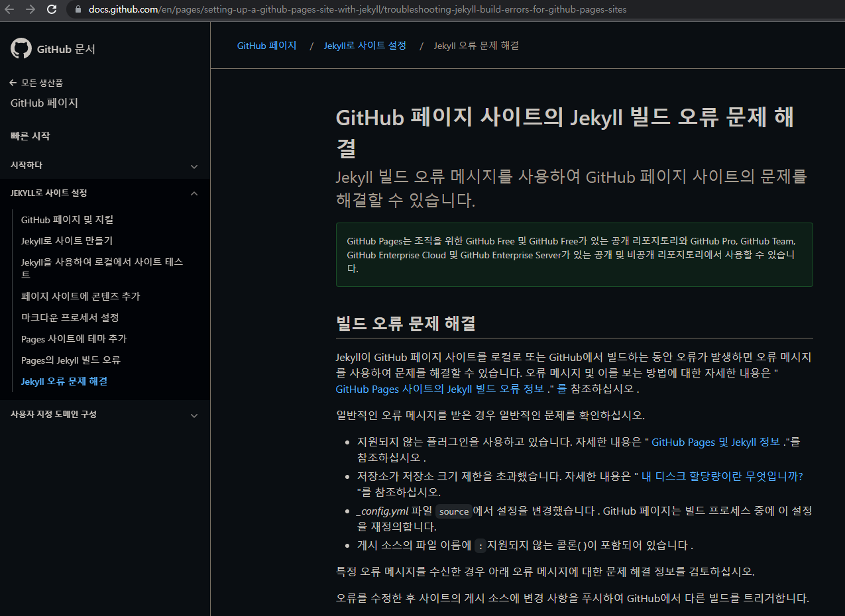
Task: Click the source inline code label
Action: pos(454,511)
